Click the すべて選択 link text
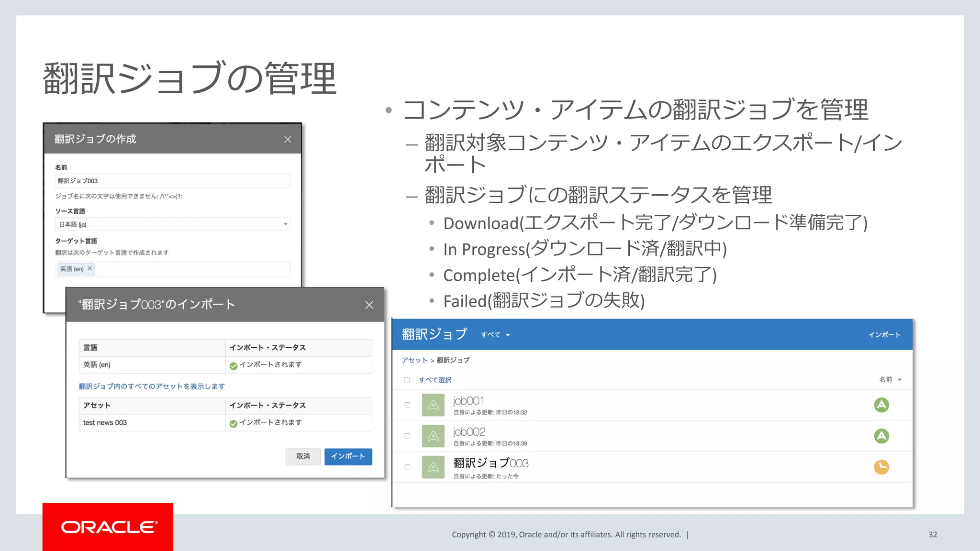 pos(435,380)
